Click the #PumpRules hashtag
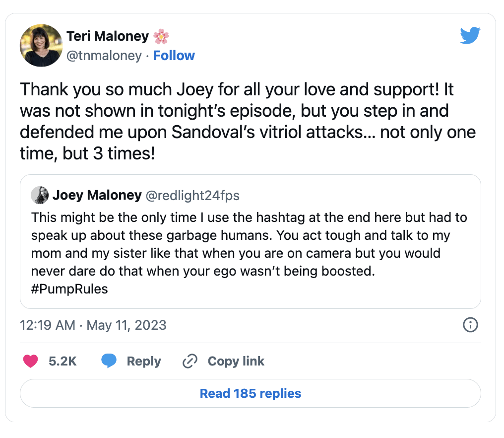 click(x=69, y=289)
